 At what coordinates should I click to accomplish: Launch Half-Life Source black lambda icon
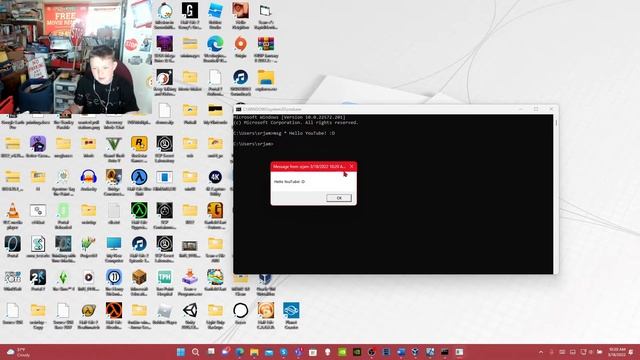click(114, 316)
